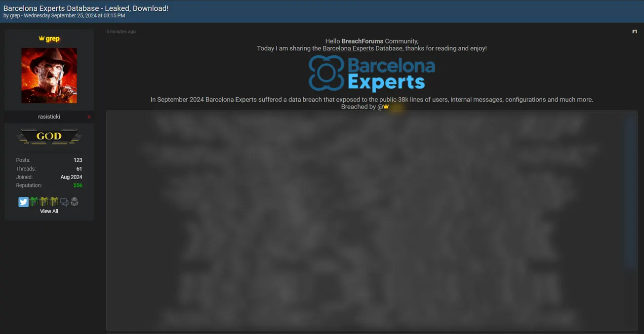
Task: Click the 'Reputation:' label
Action: pyautogui.click(x=29, y=186)
